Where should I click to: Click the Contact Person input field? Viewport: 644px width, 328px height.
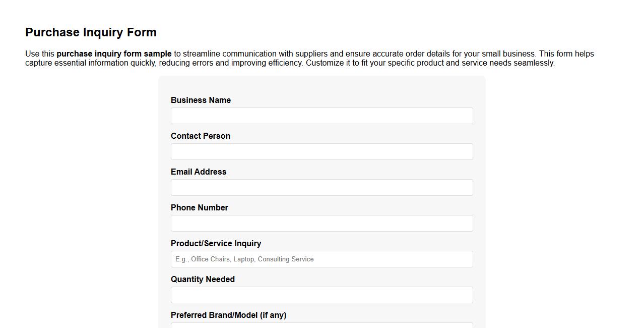click(x=321, y=151)
